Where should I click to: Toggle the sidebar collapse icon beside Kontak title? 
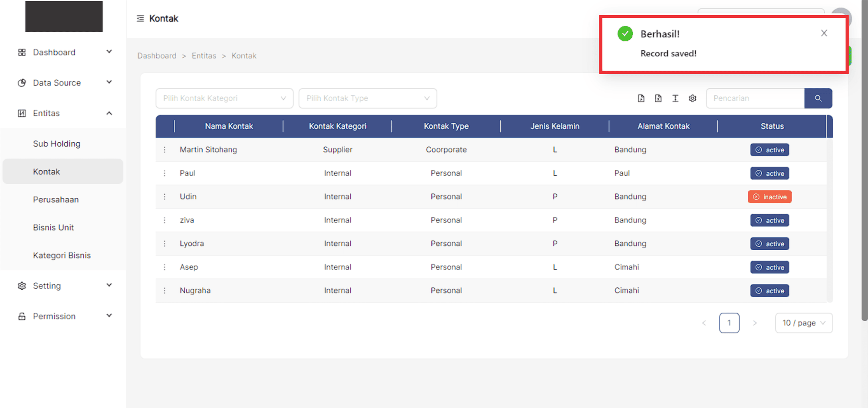140,19
